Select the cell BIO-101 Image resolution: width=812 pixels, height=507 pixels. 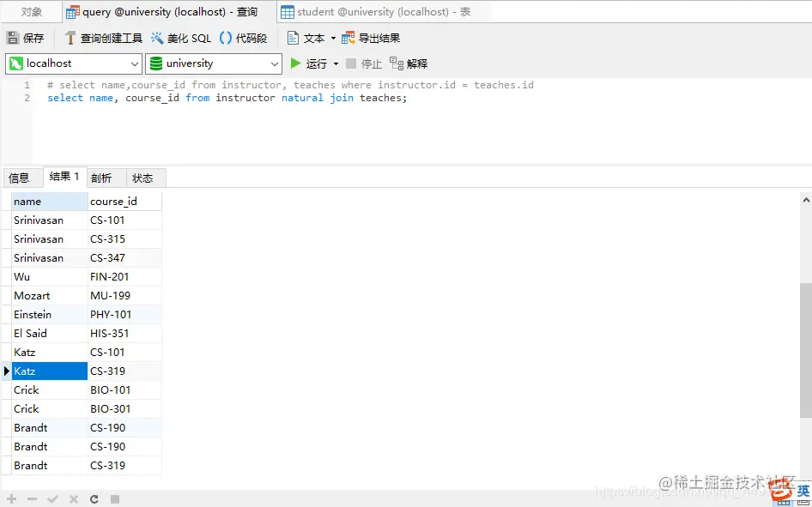coord(124,390)
